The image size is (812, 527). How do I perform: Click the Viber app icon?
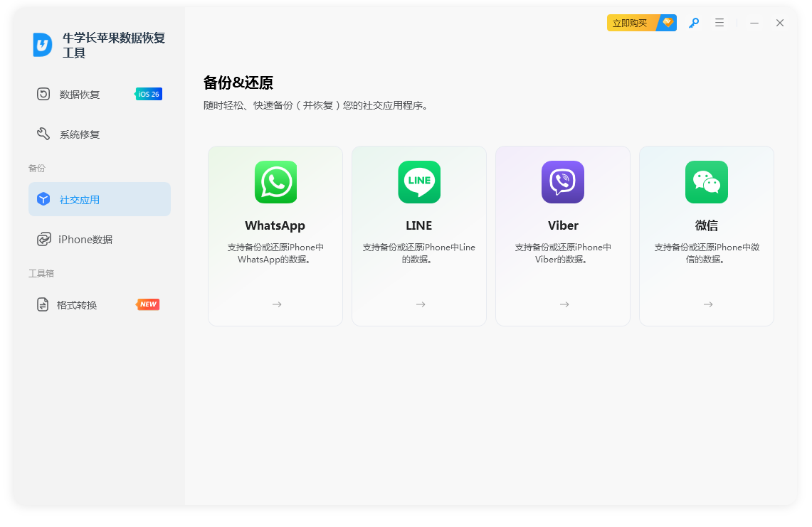click(x=563, y=182)
